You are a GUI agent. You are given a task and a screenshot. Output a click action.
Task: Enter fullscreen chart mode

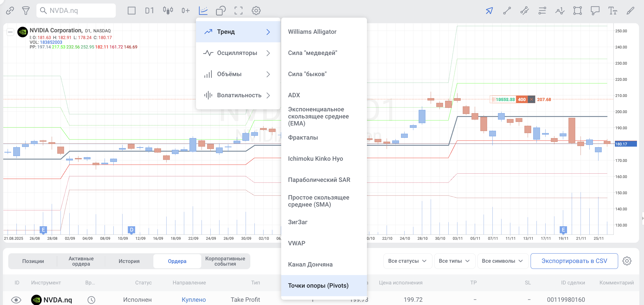(x=239, y=11)
